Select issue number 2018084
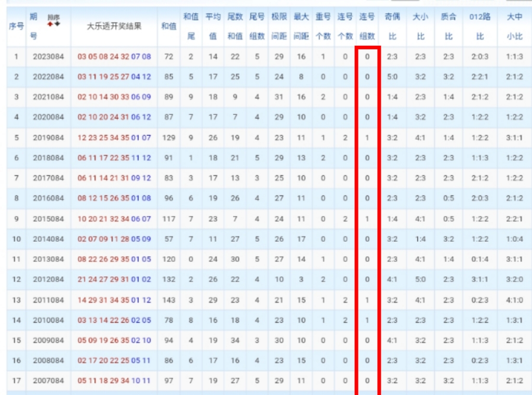The image size is (532, 395). pyautogui.click(x=48, y=158)
